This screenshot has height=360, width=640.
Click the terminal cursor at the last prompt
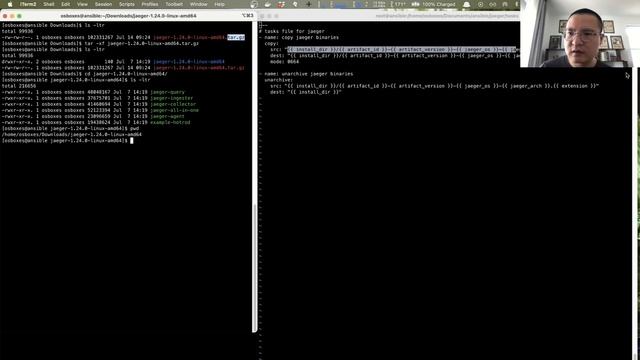(x=131, y=140)
